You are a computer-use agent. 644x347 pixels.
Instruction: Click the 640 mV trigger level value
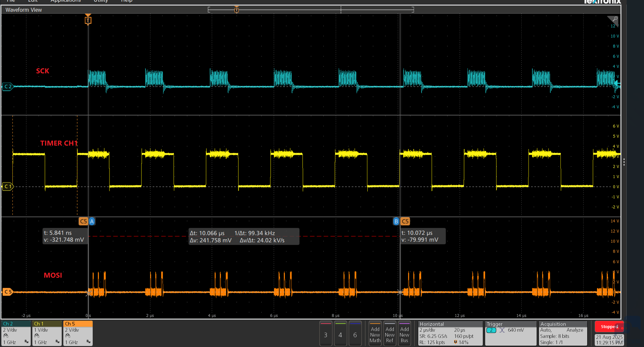[516, 330]
